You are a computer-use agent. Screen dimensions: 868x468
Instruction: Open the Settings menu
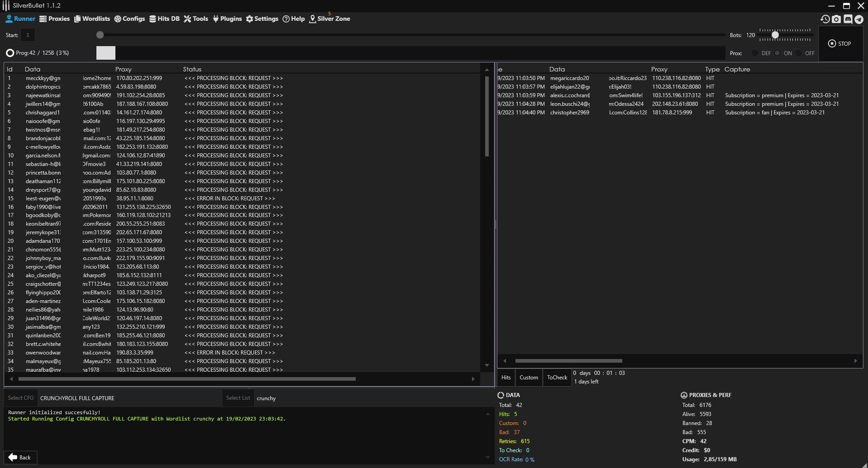(262, 19)
